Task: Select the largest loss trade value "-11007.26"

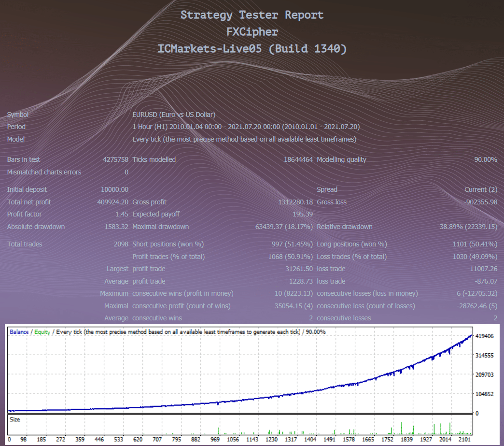Action: point(482,269)
